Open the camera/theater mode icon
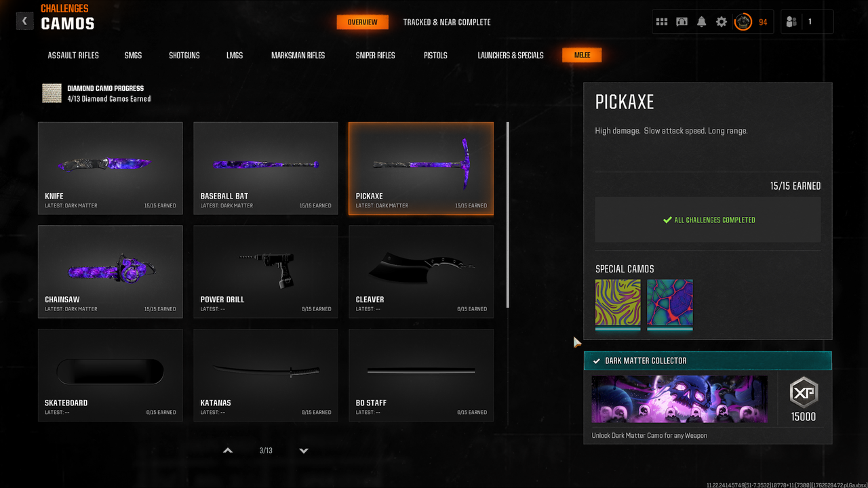868x488 pixels. (682, 22)
